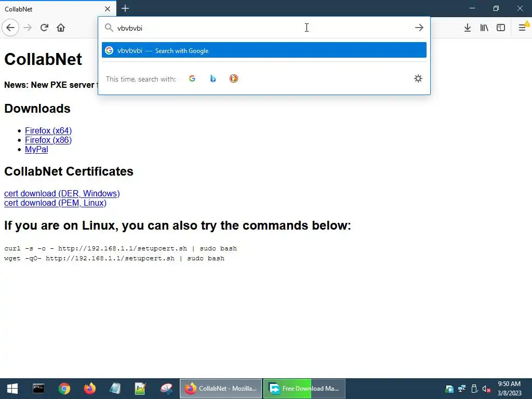
Task: Select the CollabNet browser tab
Action: pyautogui.click(x=58, y=9)
